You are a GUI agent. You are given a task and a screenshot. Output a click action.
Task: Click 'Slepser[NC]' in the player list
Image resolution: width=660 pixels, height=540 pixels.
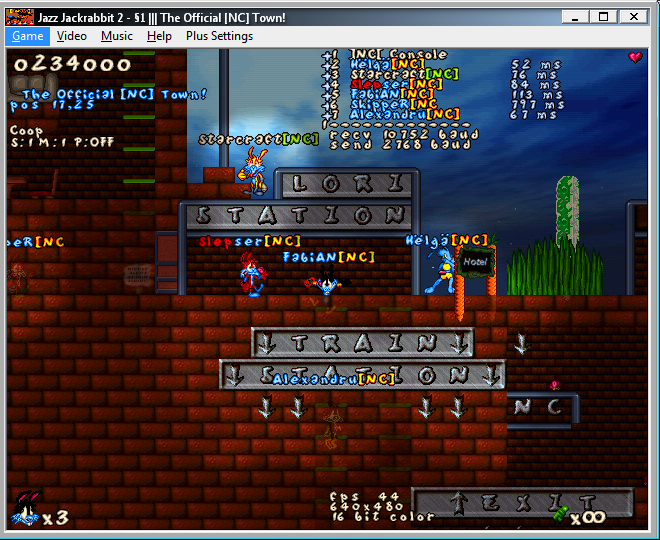396,84
